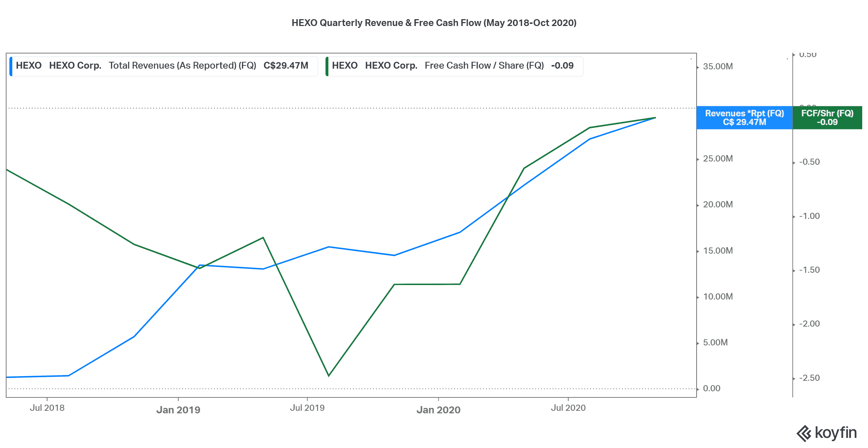Click the Jul 2019 axis label

tap(307, 408)
